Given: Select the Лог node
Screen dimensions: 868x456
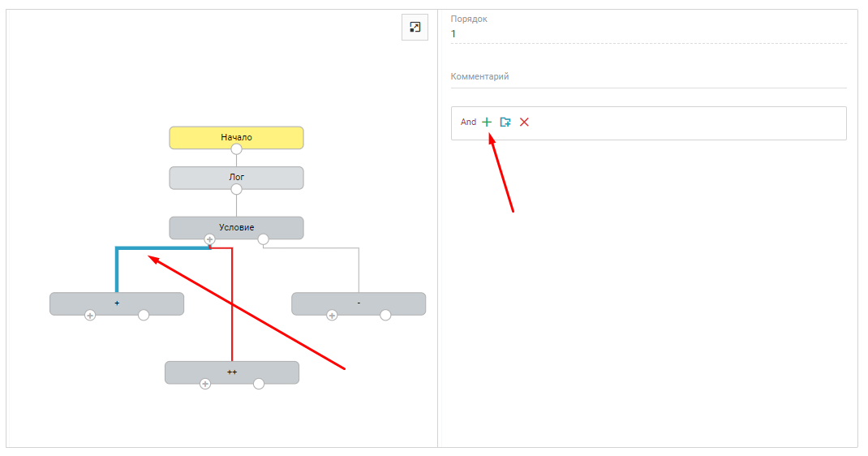Looking at the screenshot, I should coord(236,176).
